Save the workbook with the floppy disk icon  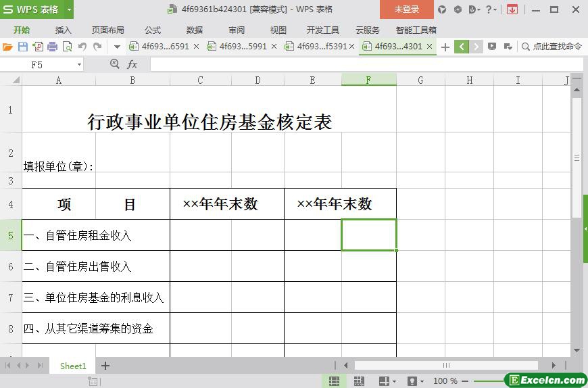pyautogui.click(x=23, y=47)
